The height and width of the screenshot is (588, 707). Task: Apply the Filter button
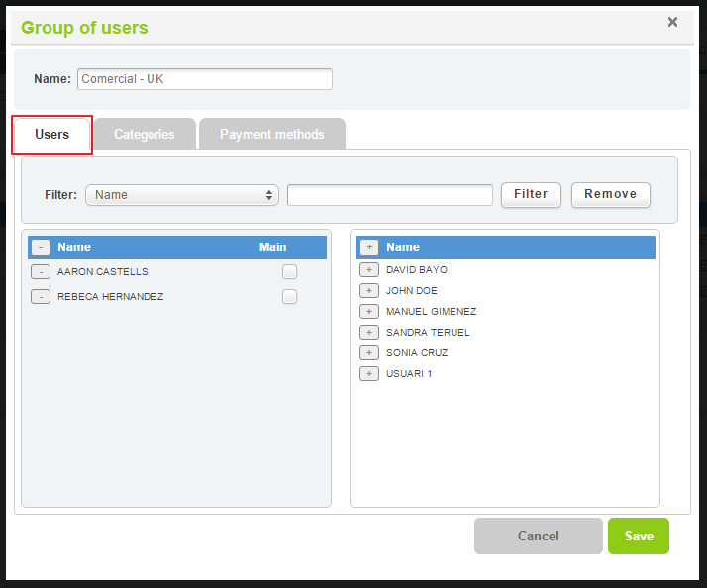pyautogui.click(x=531, y=194)
